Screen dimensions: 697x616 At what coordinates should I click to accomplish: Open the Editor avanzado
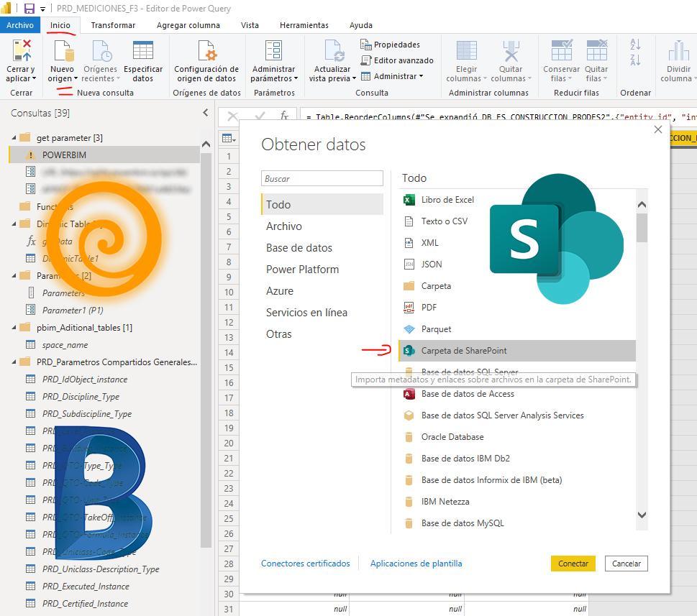point(397,60)
